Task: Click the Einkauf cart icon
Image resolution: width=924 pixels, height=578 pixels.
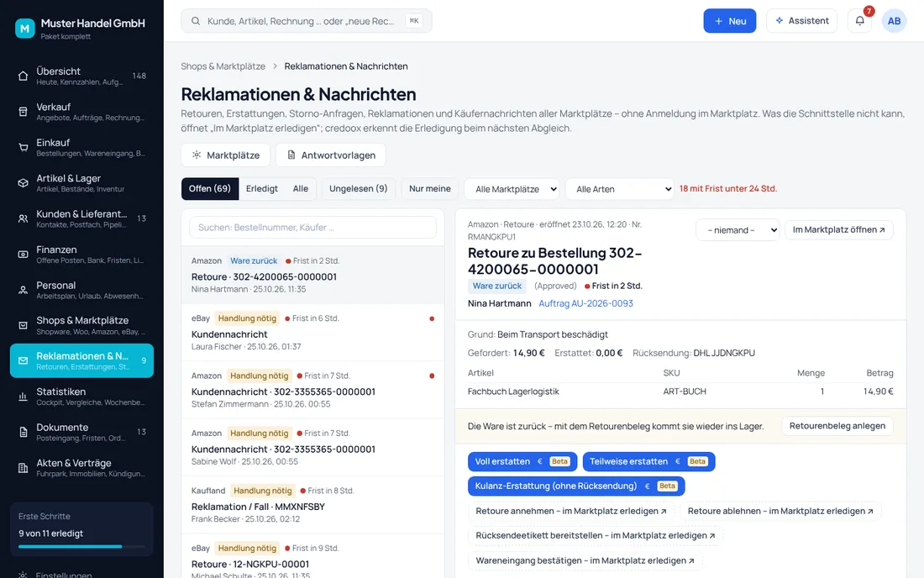Action: [x=23, y=147]
